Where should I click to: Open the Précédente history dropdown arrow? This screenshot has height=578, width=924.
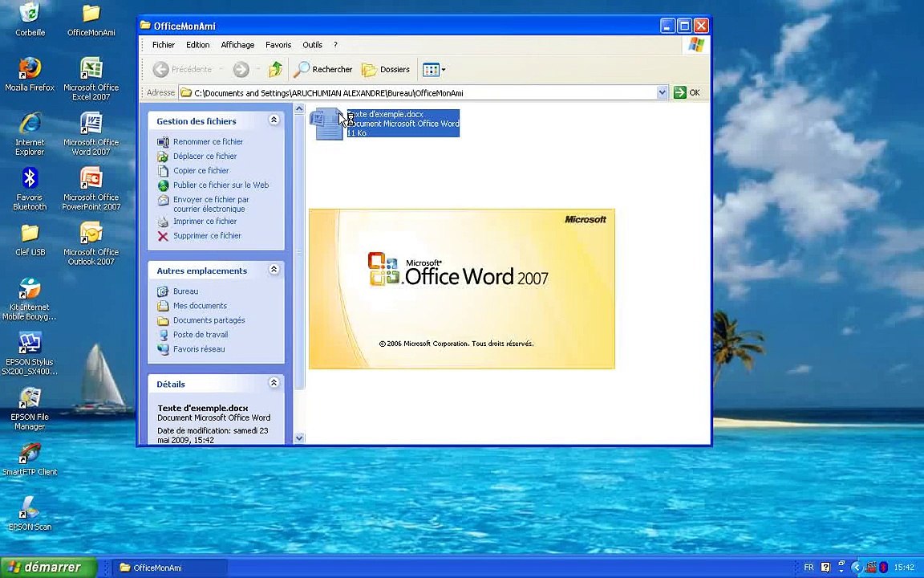point(221,70)
